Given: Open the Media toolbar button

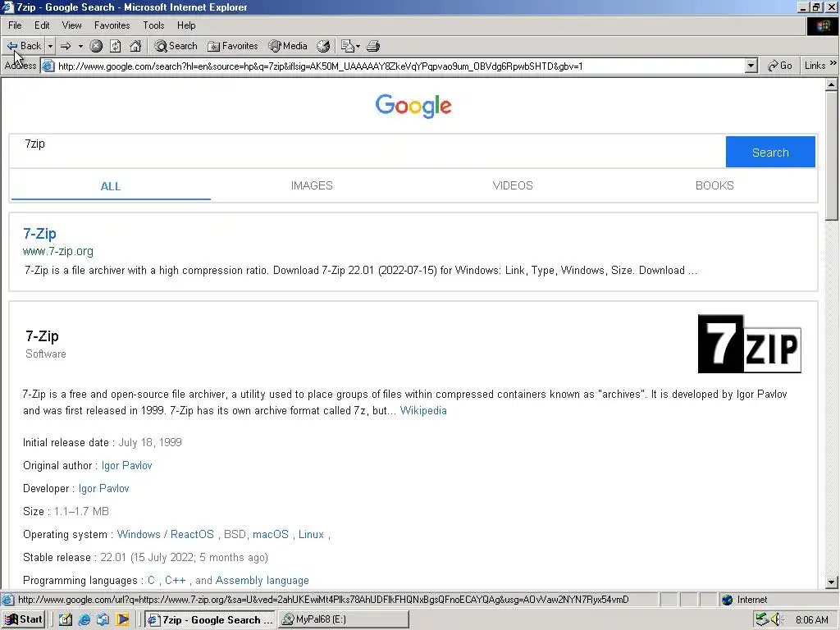Looking at the screenshot, I should point(288,46).
